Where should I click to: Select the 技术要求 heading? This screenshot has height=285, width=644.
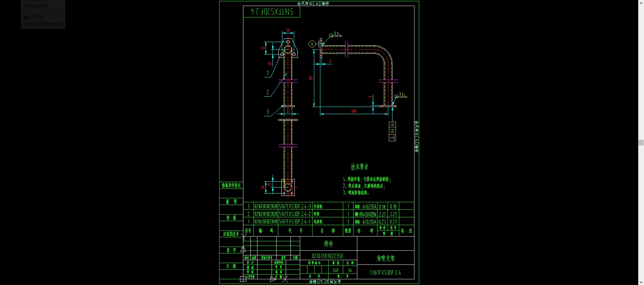360,167
